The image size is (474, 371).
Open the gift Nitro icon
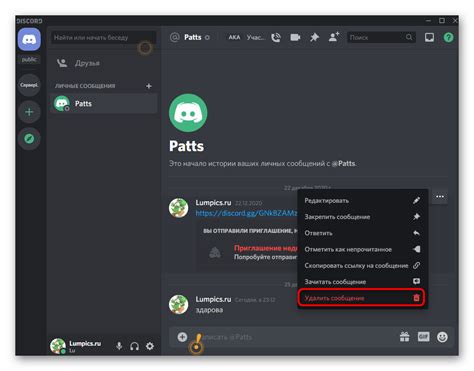point(404,337)
